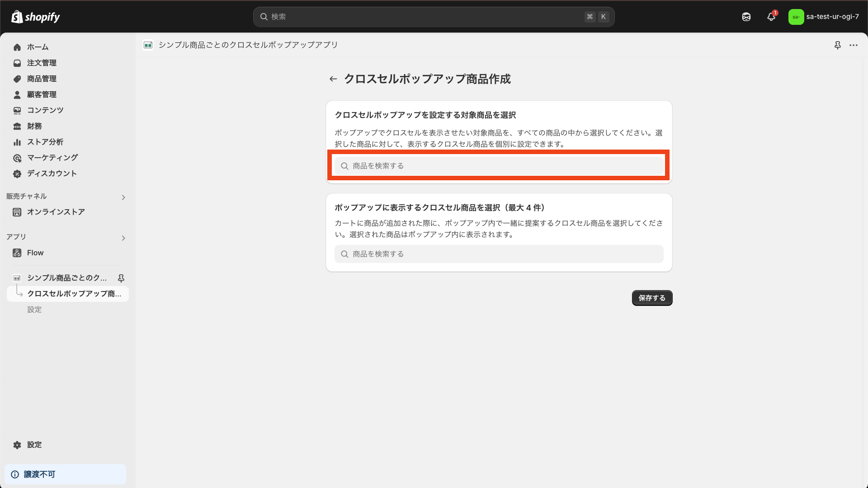Click the 商品管理 products tag icon

coord(17,79)
